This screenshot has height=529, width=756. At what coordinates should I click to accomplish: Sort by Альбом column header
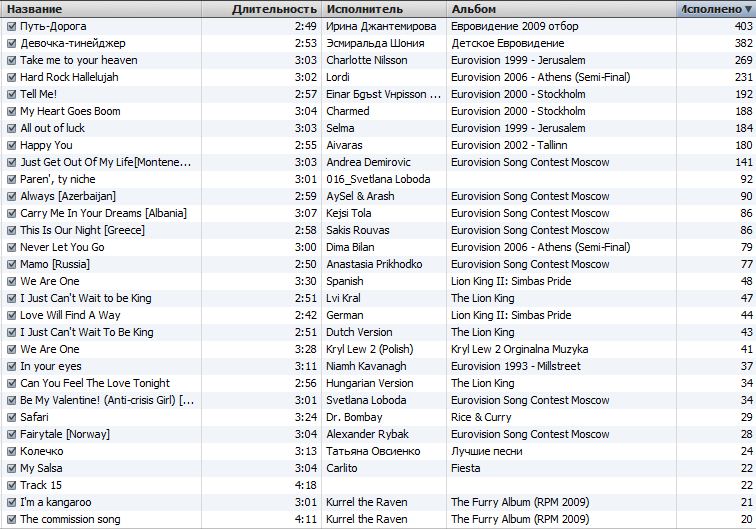click(562, 9)
